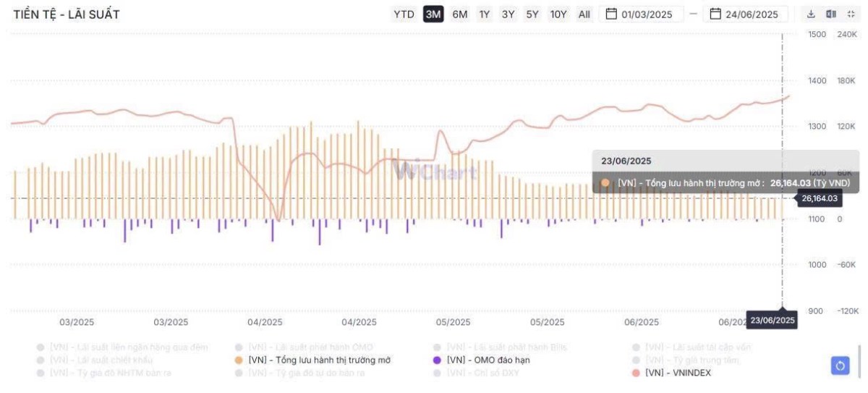Click calendar icon of end date
This screenshot has height=393, width=868.
point(715,14)
